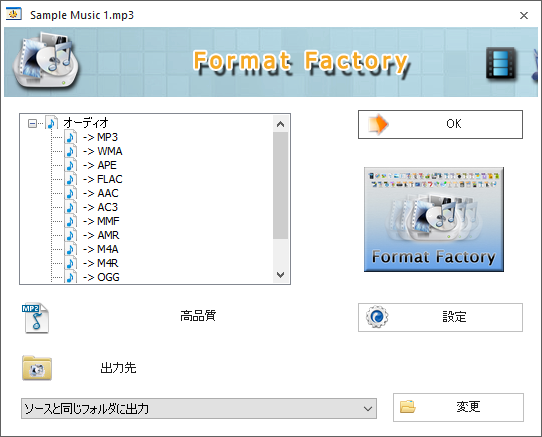Click the Format Factory splash thumbnail

(434, 220)
